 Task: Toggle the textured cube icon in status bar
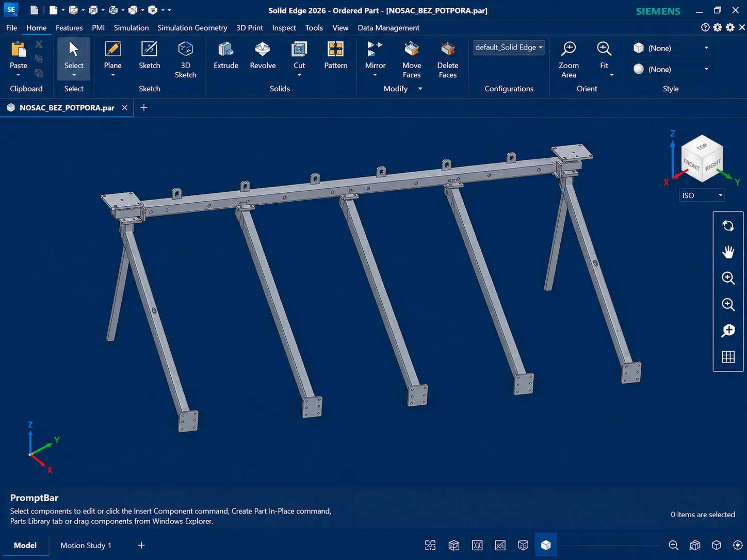(695, 545)
